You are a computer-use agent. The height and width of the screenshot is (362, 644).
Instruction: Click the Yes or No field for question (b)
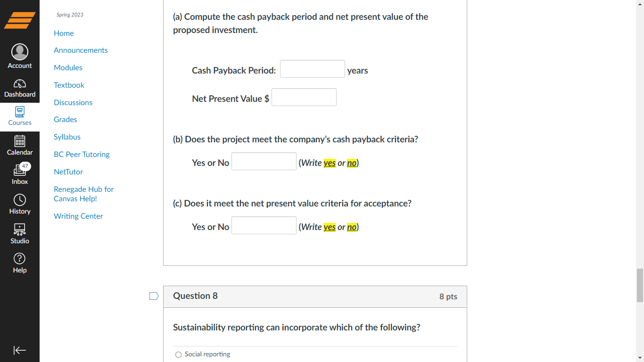[x=264, y=161]
